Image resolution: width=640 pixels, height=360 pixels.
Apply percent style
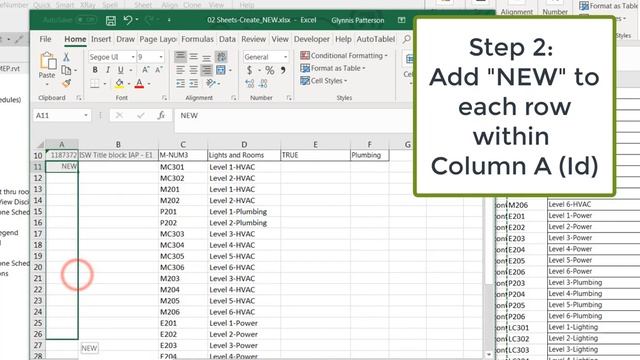tap(269, 70)
